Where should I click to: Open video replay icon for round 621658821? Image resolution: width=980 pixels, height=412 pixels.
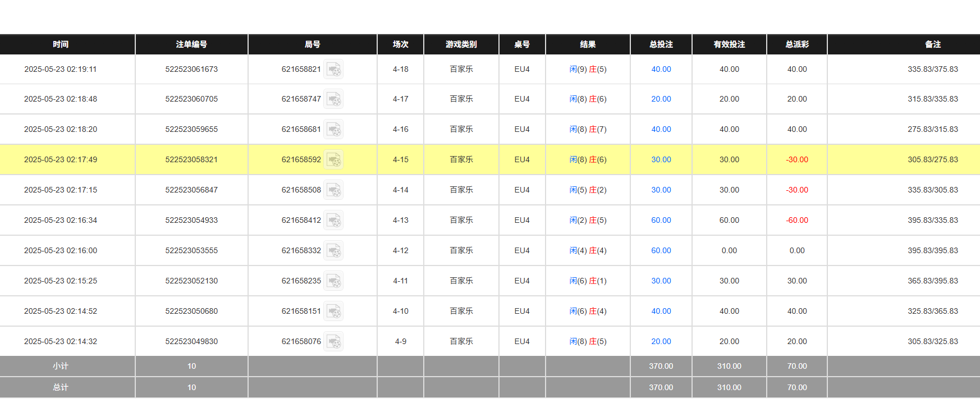tap(334, 70)
